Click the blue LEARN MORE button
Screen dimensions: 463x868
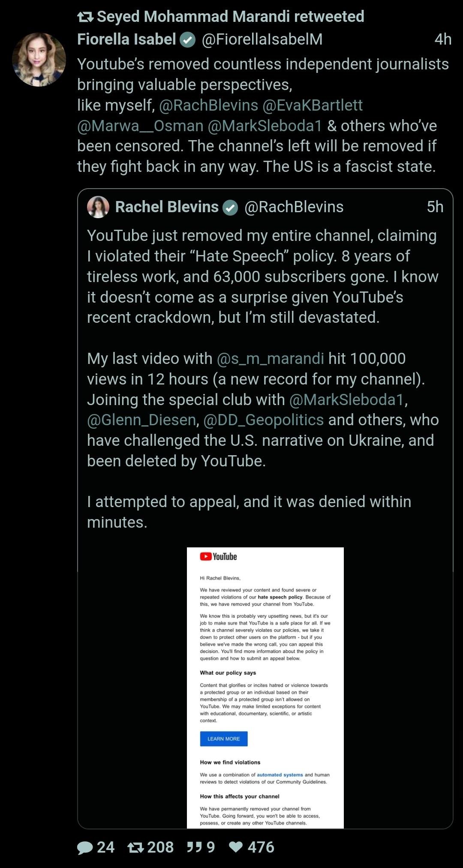click(223, 739)
